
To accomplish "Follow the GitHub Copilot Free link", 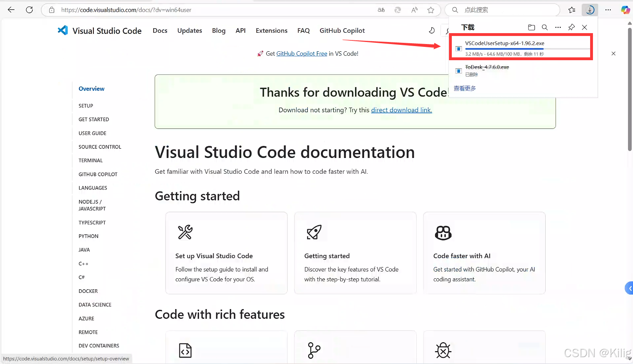I will click(x=302, y=54).
